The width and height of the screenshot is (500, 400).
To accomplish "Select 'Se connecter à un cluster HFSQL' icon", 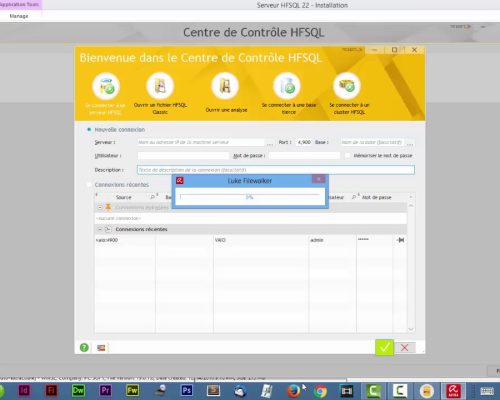I will click(x=347, y=86).
